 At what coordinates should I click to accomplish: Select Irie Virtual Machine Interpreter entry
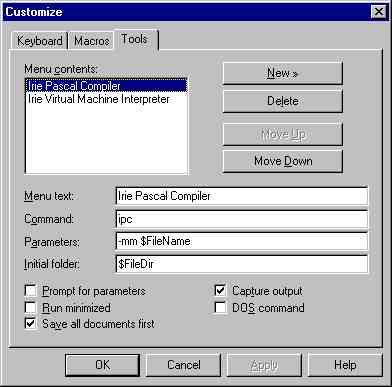tap(106, 99)
